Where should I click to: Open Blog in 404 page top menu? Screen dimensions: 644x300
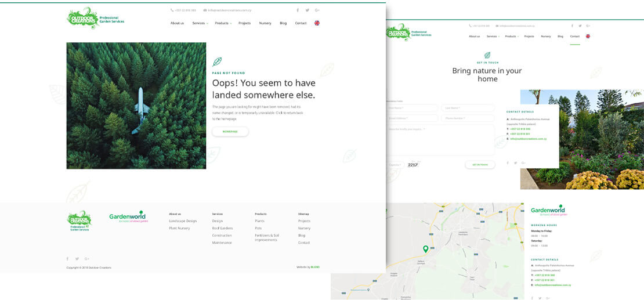[x=283, y=23]
